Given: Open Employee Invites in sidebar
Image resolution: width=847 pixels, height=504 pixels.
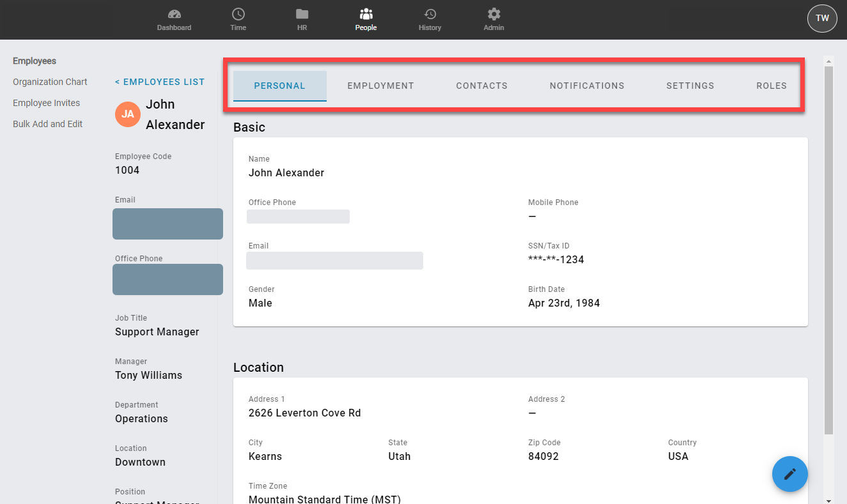Looking at the screenshot, I should pos(46,103).
